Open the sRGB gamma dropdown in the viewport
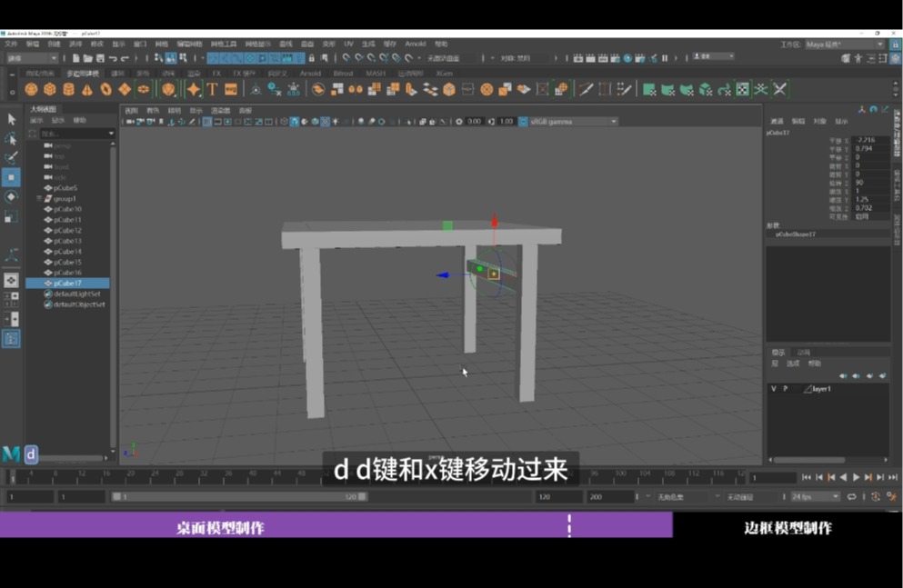This screenshot has width=903, height=588. [x=568, y=121]
